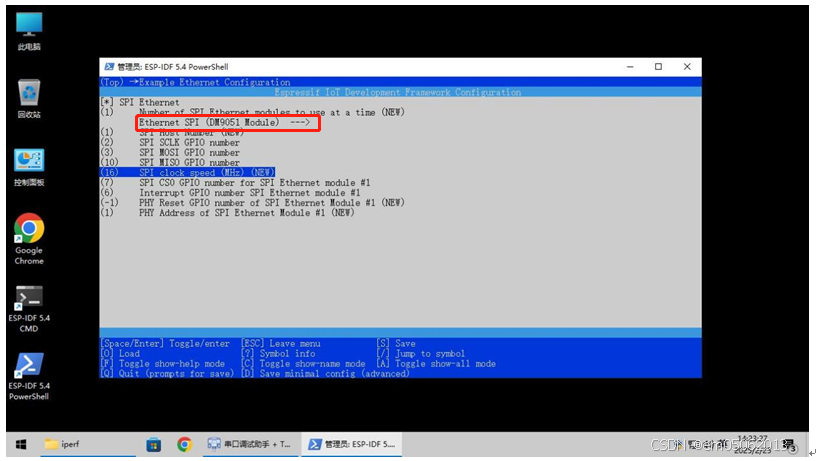Click the [?] Symbol info hint
The width and height of the screenshot is (817, 461).
pos(278,354)
